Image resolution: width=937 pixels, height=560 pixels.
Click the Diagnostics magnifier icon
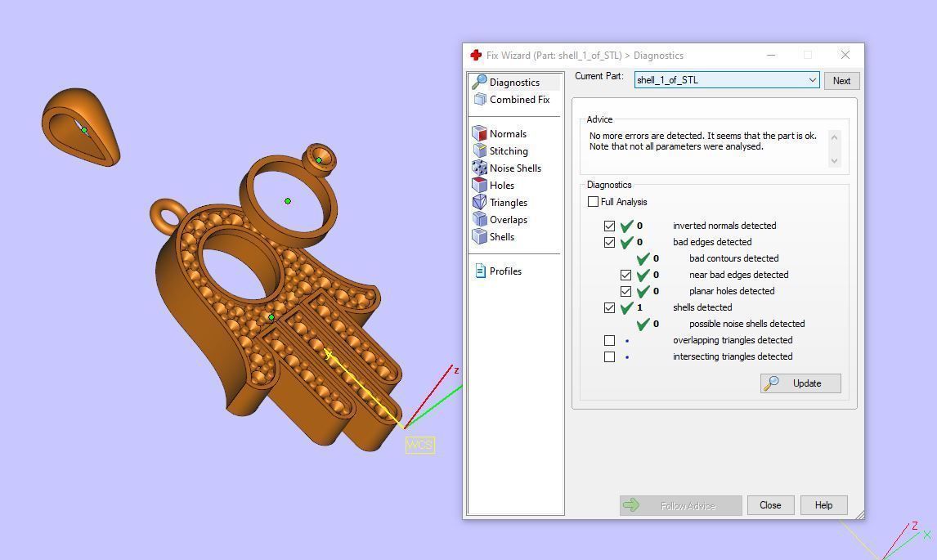[479, 82]
